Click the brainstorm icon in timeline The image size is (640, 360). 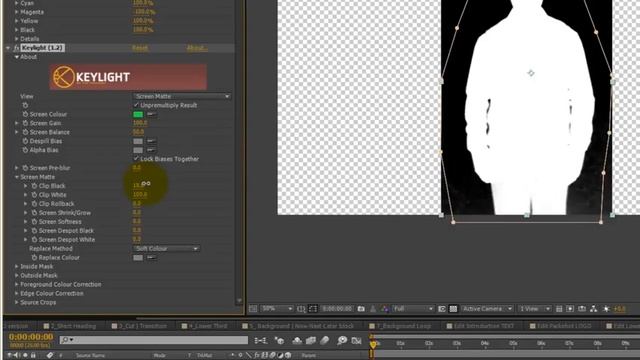(342, 340)
